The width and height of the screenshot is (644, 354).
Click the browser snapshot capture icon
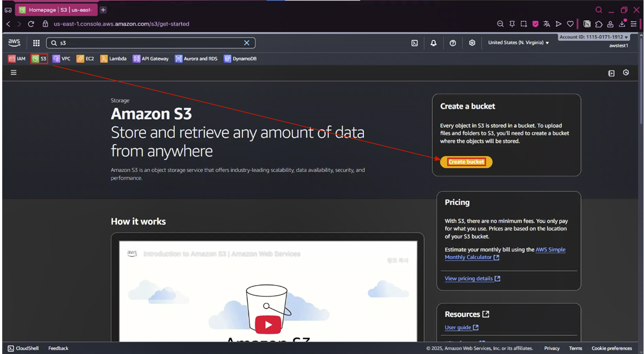(x=524, y=24)
